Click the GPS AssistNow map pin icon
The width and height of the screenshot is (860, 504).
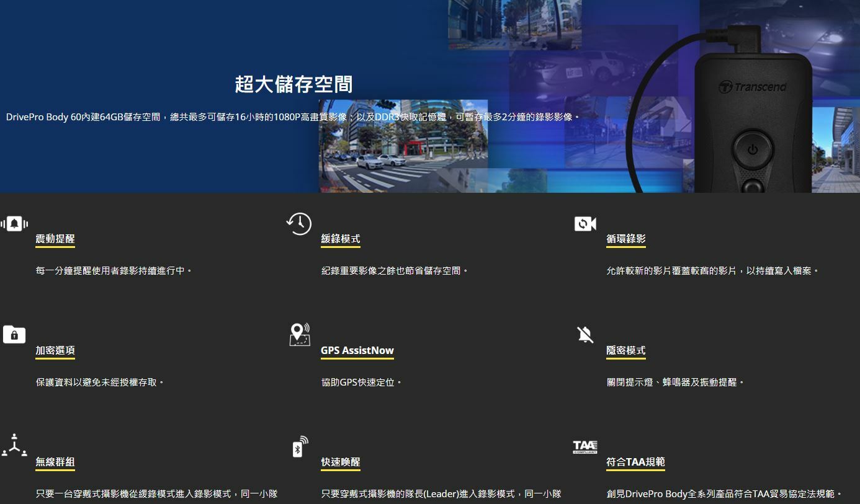[300, 335]
